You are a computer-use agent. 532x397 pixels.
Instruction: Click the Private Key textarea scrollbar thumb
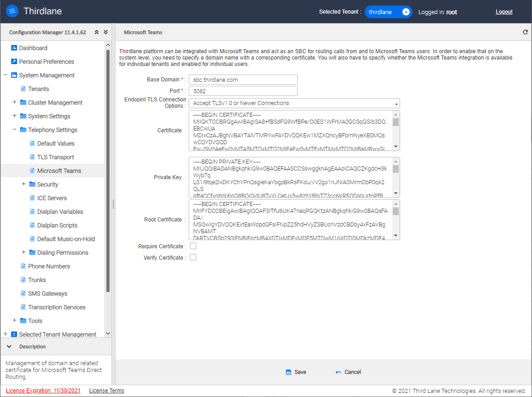[396, 169]
